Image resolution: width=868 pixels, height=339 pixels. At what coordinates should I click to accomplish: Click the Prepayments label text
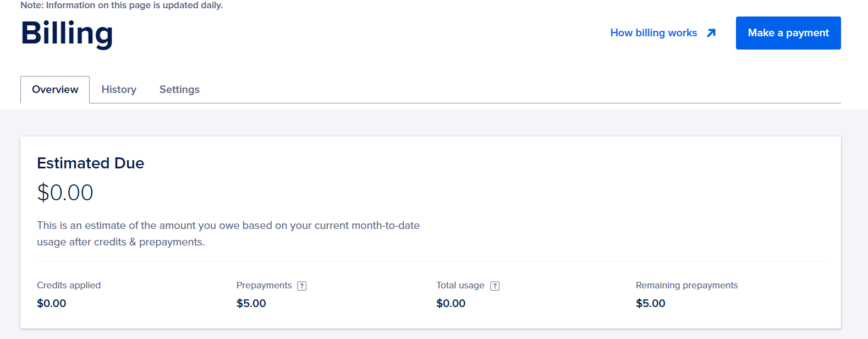(x=264, y=285)
